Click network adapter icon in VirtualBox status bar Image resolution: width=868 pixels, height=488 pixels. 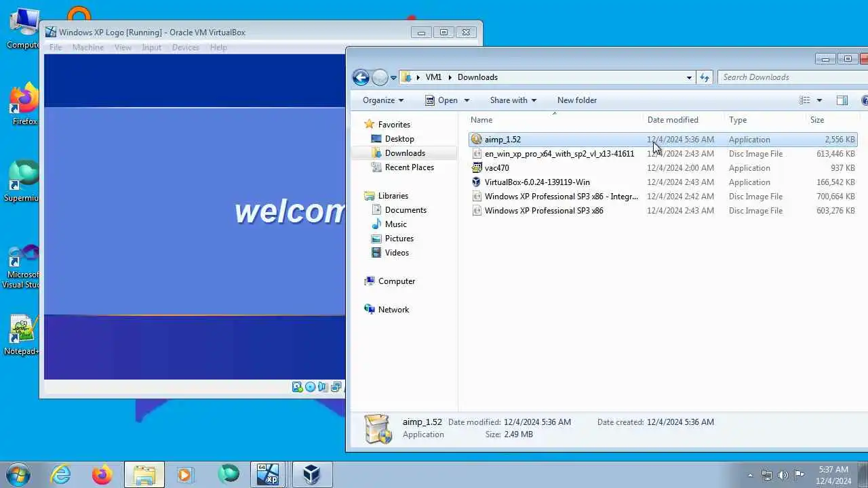tap(336, 387)
